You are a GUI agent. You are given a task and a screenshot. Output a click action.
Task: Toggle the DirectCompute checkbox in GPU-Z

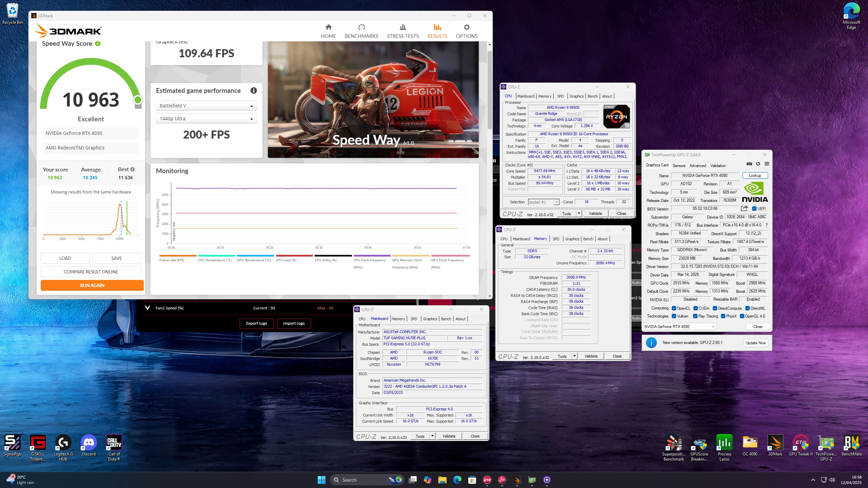coord(715,308)
